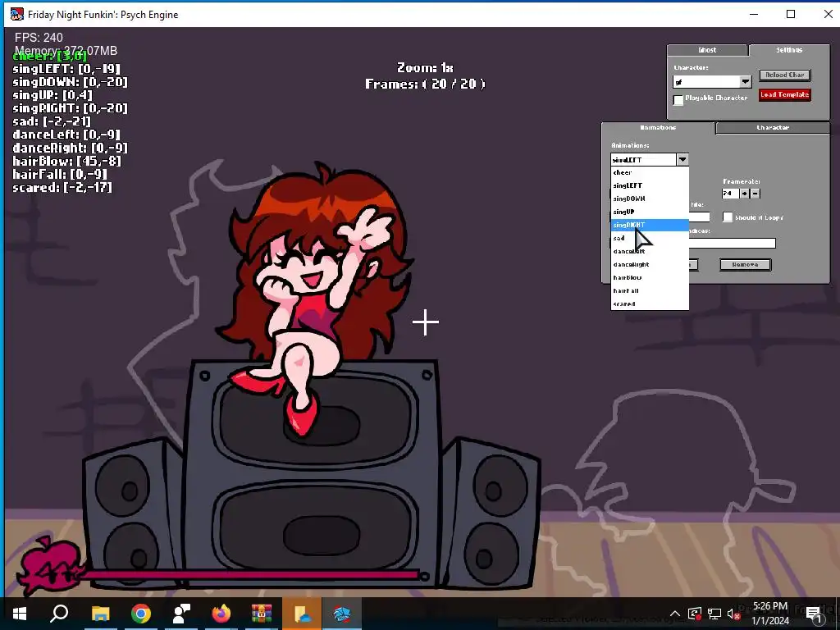Open the network status tray icon
This screenshot has width=840, height=630.
[x=714, y=614]
